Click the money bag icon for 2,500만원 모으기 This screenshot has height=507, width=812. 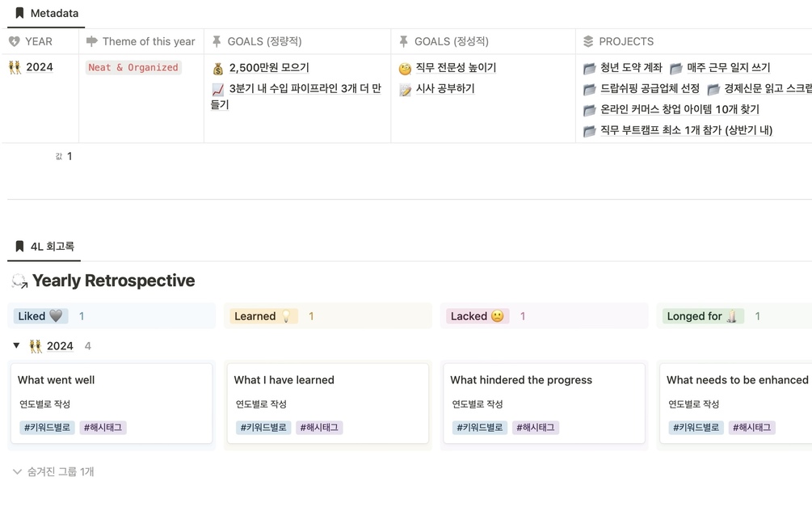(218, 68)
